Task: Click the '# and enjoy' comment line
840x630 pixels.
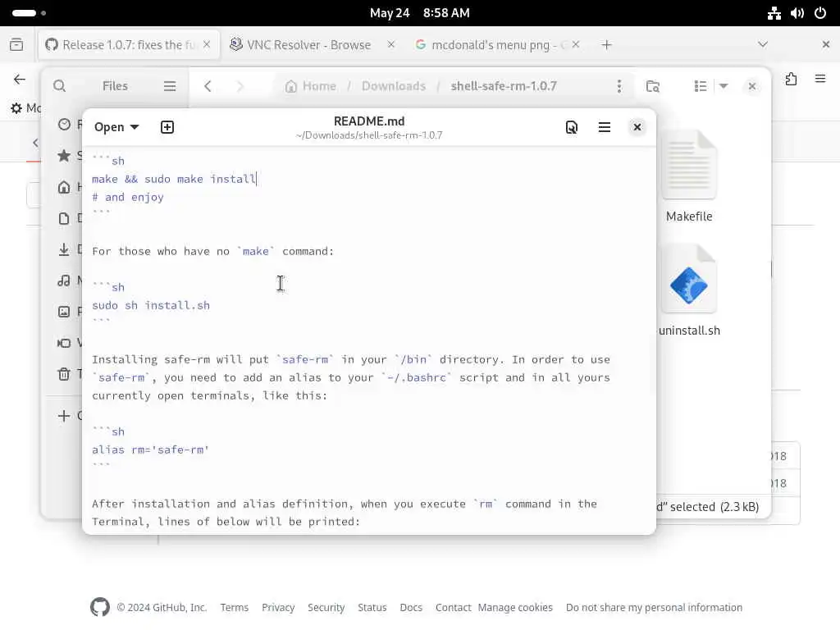Action: (127, 197)
